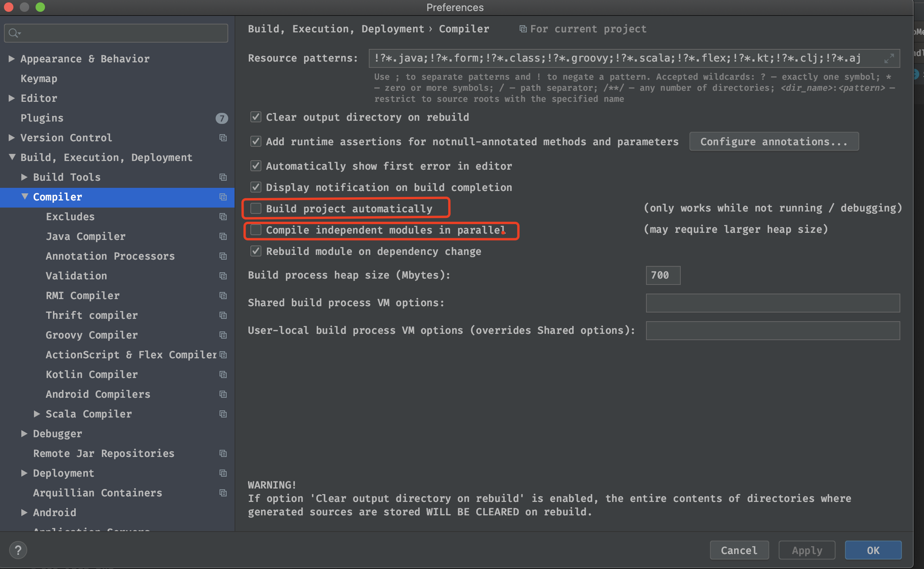The height and width of the screenshot is (569, 924).
Task: Enable Build project automatically checkbox
Action: (256, 208)
